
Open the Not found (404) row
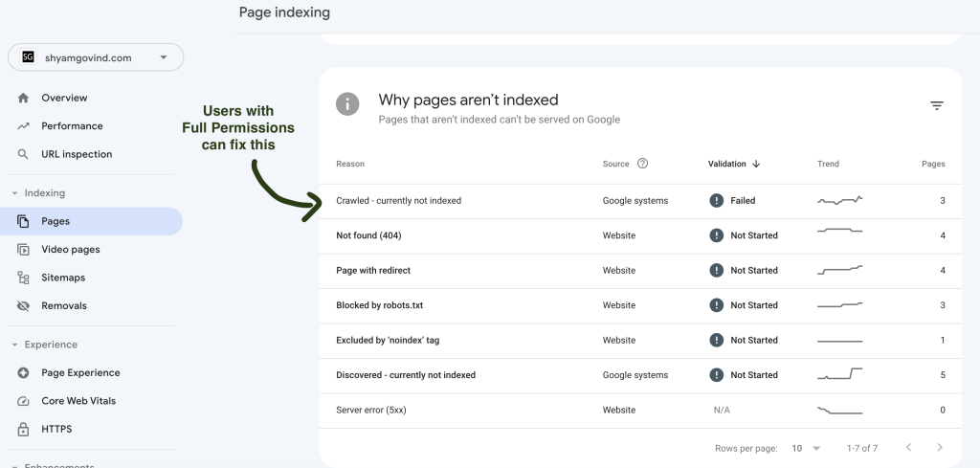368,235
